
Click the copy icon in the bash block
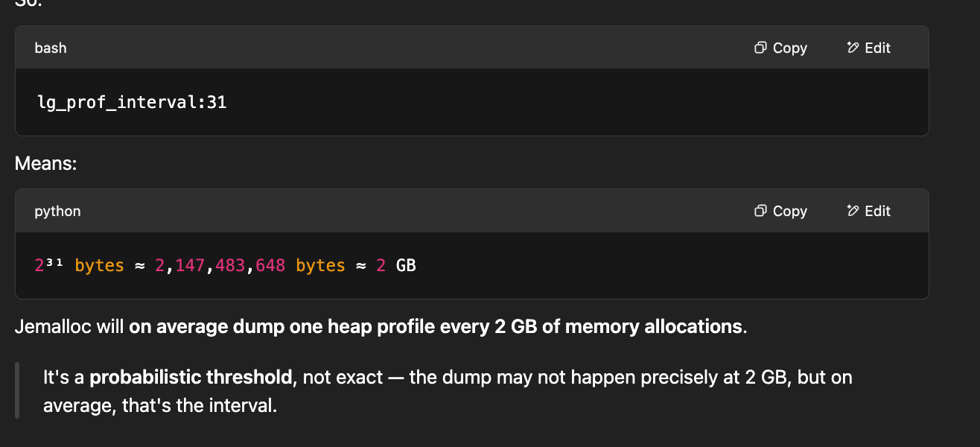[760, 48]
